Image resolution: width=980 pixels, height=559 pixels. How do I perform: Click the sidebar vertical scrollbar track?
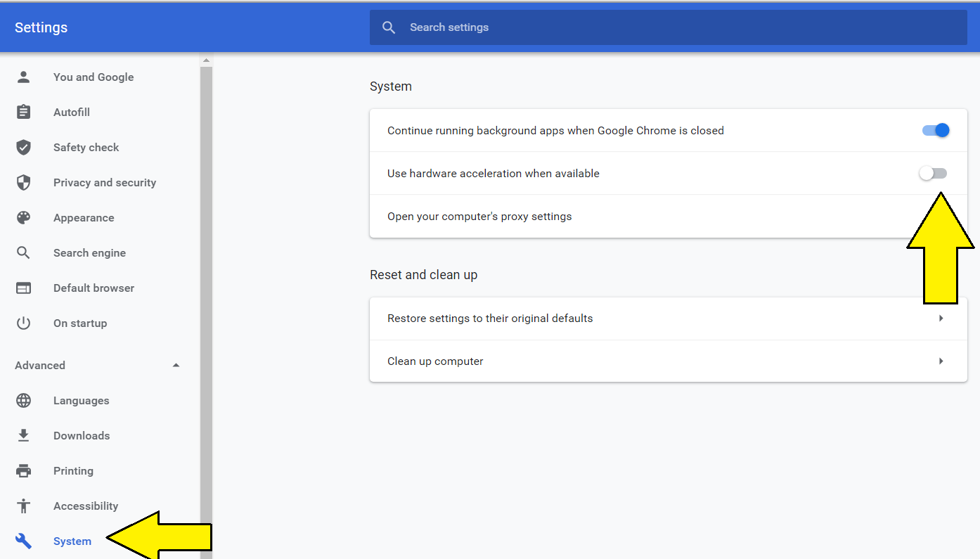[206, 313]
